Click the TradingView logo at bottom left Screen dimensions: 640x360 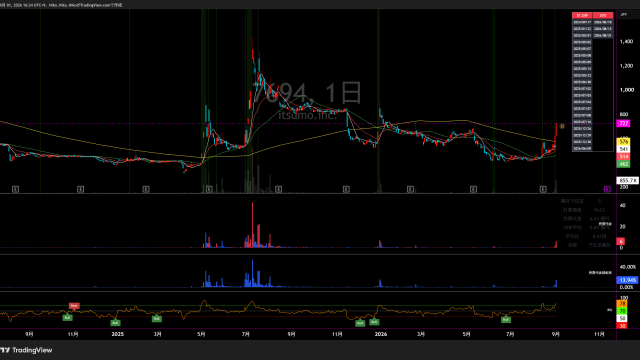[x=26, y=350]
